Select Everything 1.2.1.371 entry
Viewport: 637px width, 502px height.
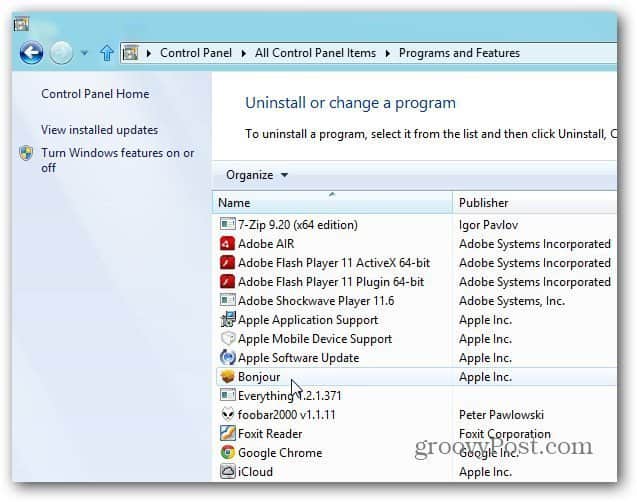290,396
